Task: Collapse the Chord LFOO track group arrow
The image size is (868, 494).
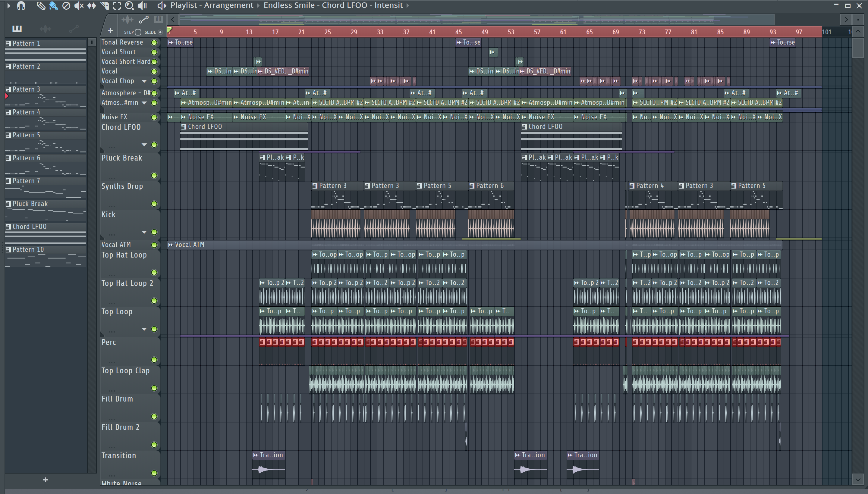Action: [x=144, y=145]
